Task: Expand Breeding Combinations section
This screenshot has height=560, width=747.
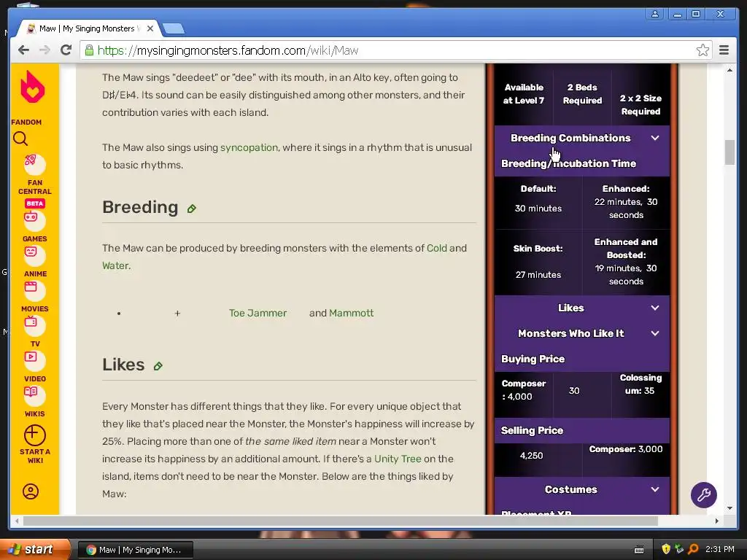Action: coord(582,138)
